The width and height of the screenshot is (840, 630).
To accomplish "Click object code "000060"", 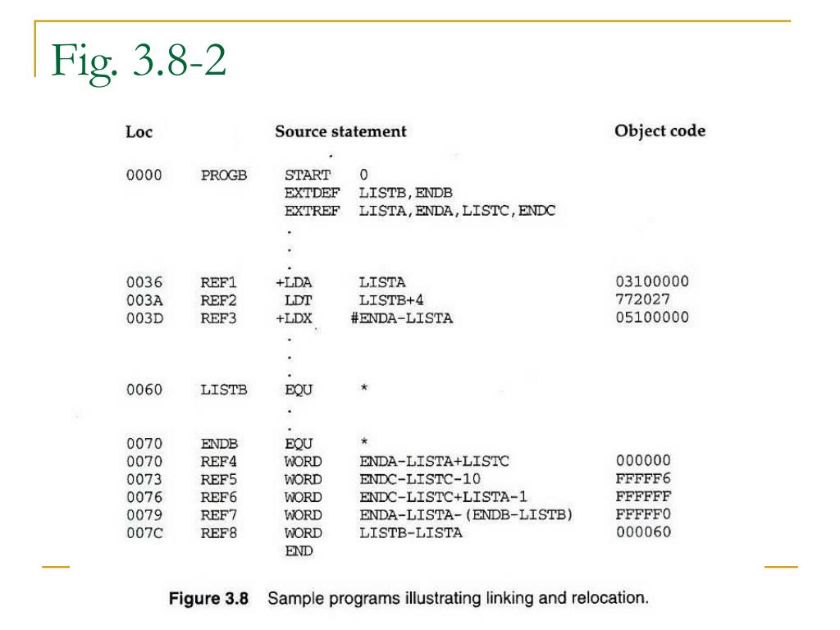I will pyautogui.click(x=643, y=532).
